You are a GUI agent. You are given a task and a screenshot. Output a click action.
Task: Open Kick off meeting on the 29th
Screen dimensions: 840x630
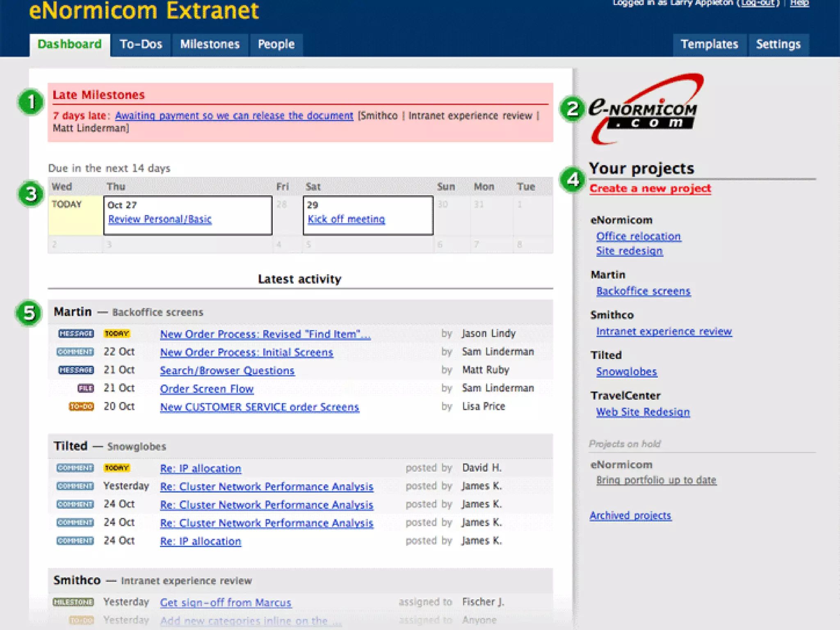tap(346, 219)
